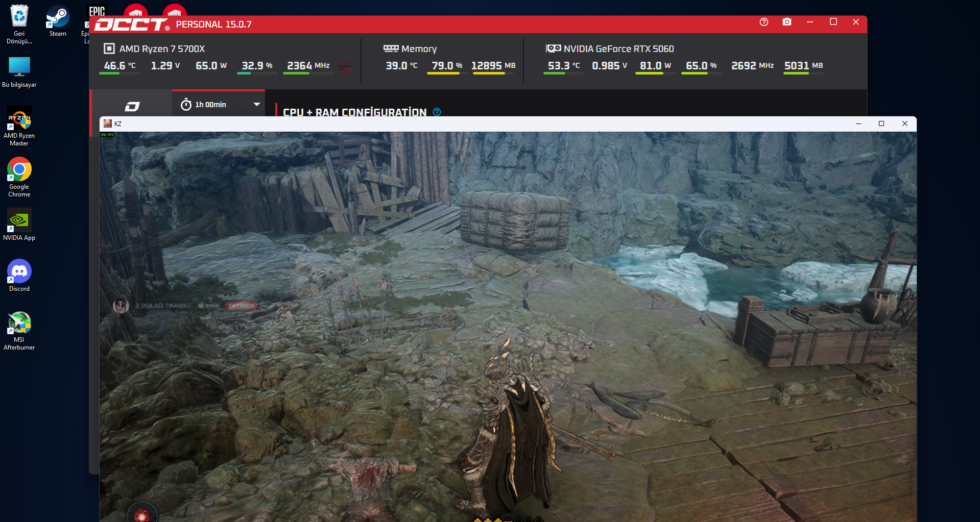This screenshot has width=980, height=522.
Task: Click the OCCT logo in the title bar
Action: [x=131, y=24]
